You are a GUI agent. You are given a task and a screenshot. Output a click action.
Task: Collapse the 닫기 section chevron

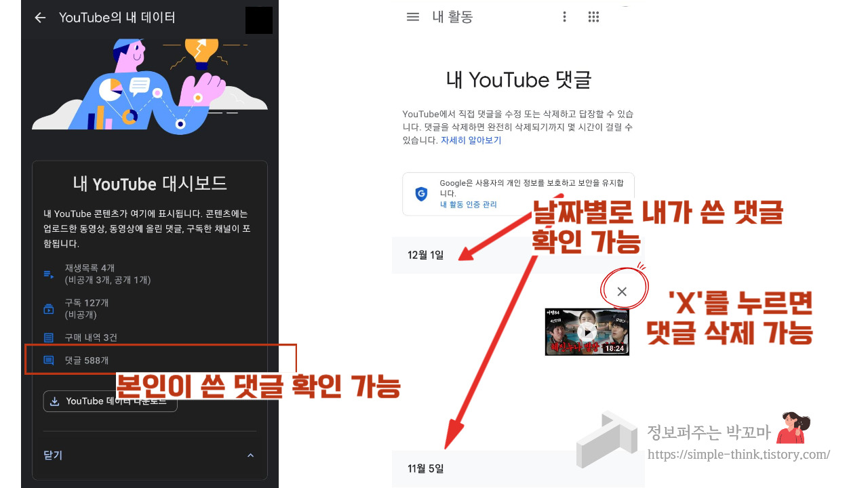(x=250, y=455)
